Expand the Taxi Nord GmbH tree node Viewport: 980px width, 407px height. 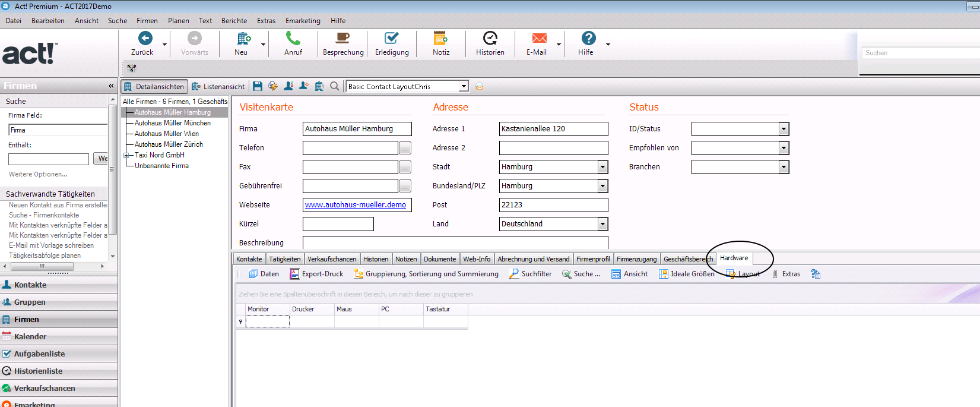pos(126,155)
